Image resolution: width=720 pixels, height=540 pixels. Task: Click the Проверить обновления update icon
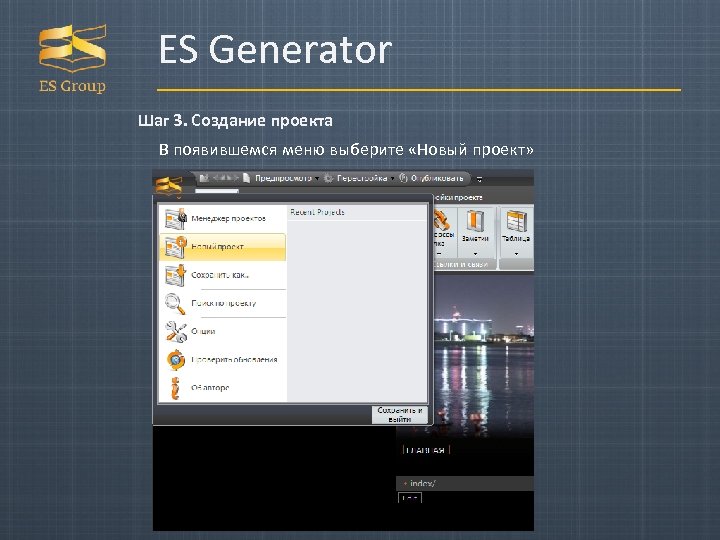pyautogui.click(x=176, y=360)
